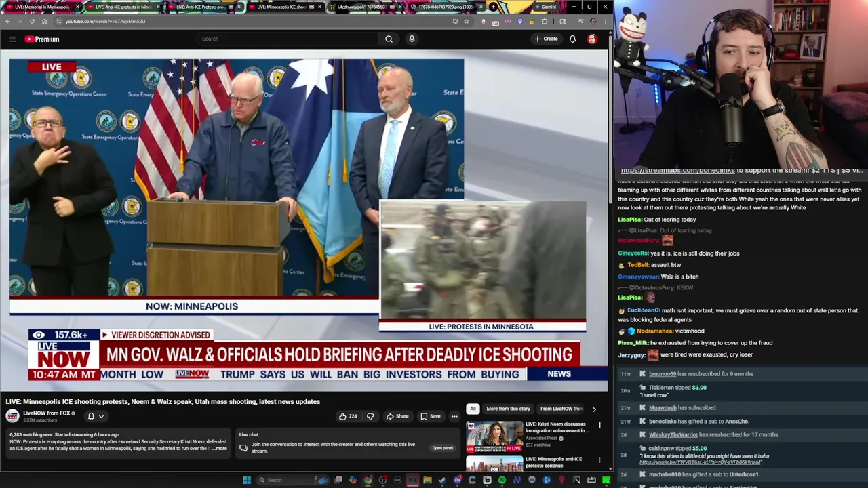Open the YouTube account avatar menu
Image resolution: width=868 pixels, height=488 pixels.
point(592,39)
